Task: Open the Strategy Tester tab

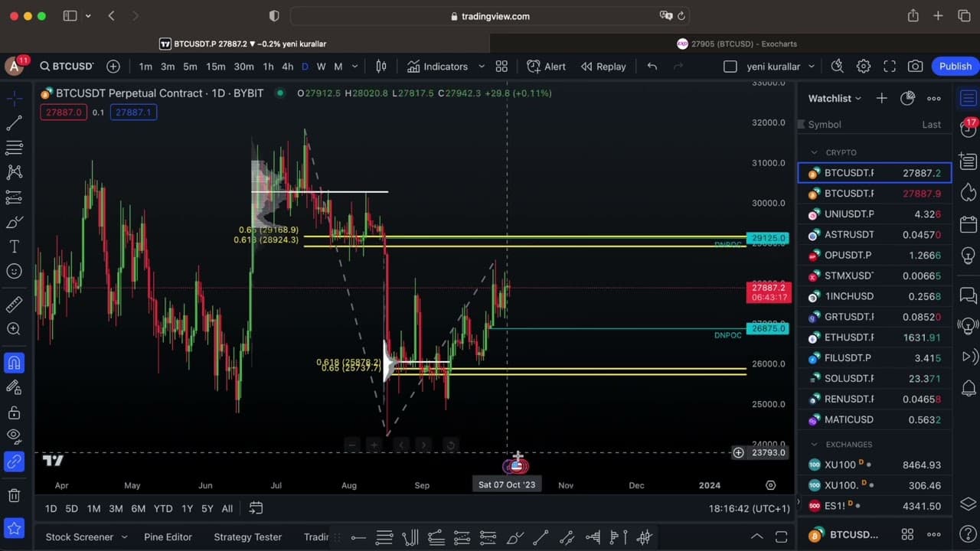Action: click(248, 537)
